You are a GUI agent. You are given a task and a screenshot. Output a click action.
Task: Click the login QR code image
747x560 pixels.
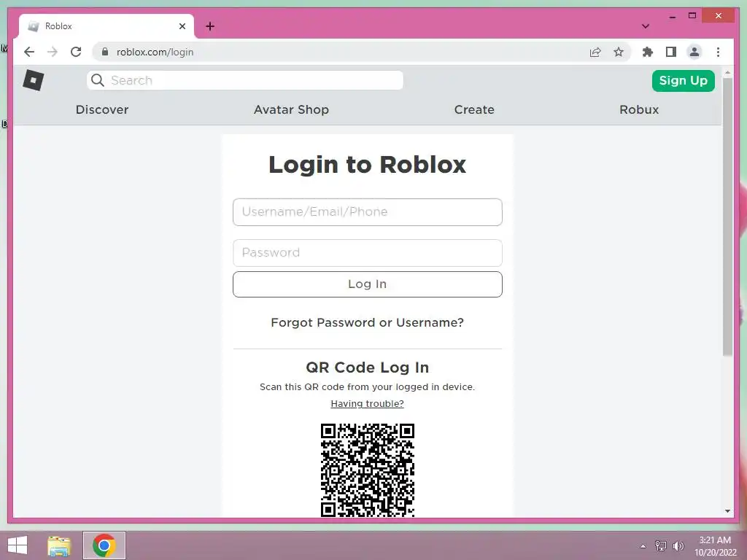368,470
